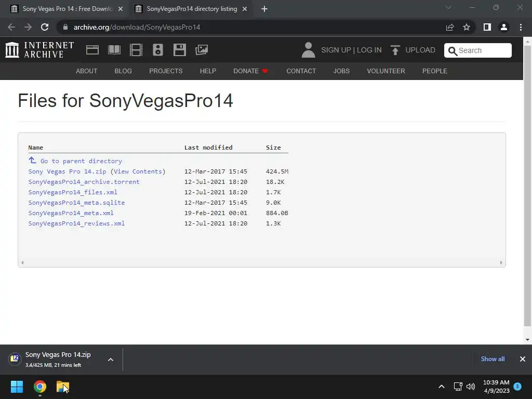Select SonyVegasPro14 directory listing tab
Viewport: 532px width, 399px height.
coord(192,9)
